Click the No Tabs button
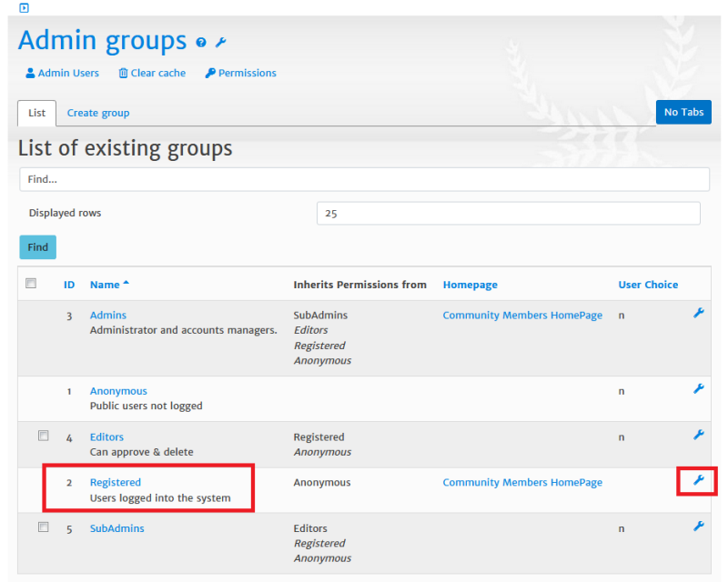Screen dimensions: 728x582 (x=683, y=113)
